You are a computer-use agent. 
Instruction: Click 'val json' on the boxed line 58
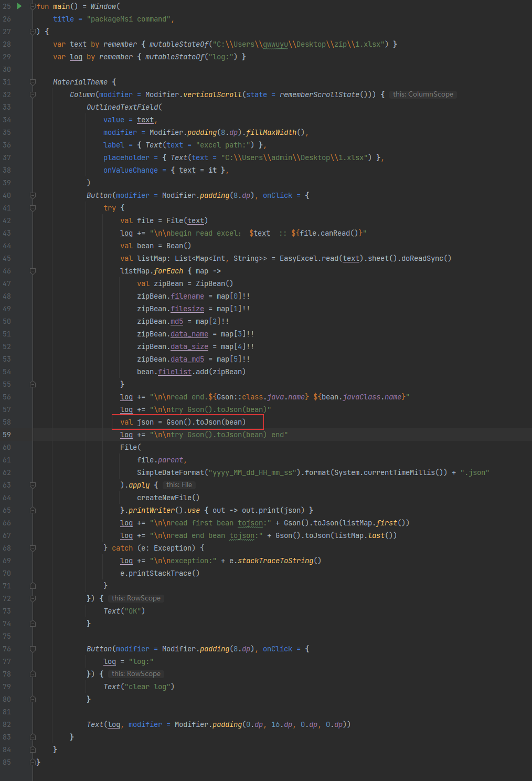point(137,422)
